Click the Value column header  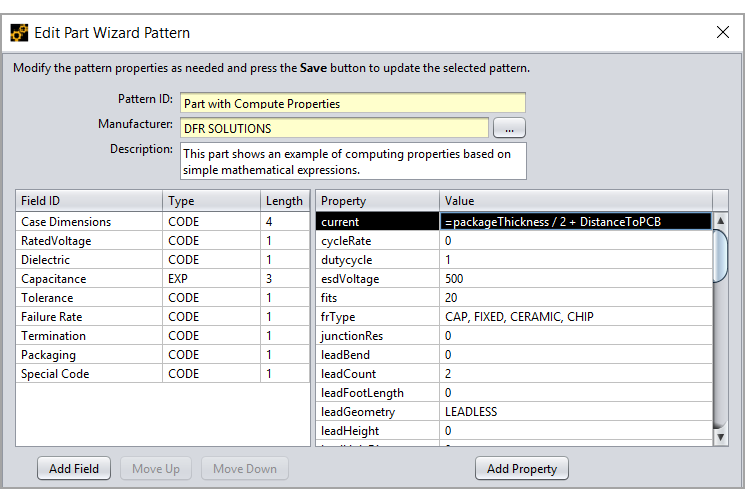point(575,201)
